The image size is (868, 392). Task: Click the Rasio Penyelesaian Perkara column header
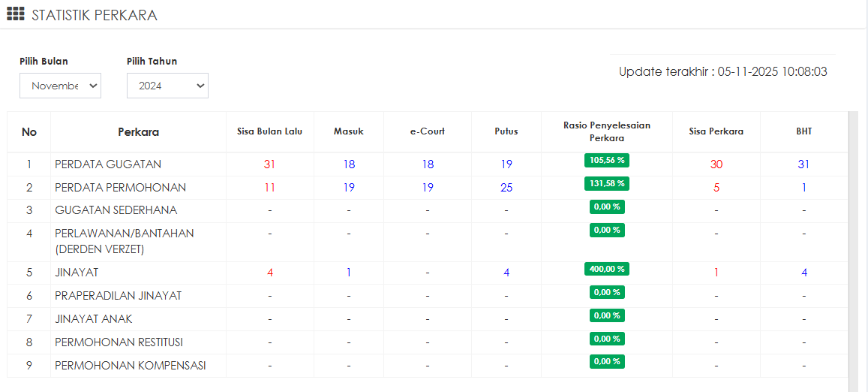tap(606, 132)
